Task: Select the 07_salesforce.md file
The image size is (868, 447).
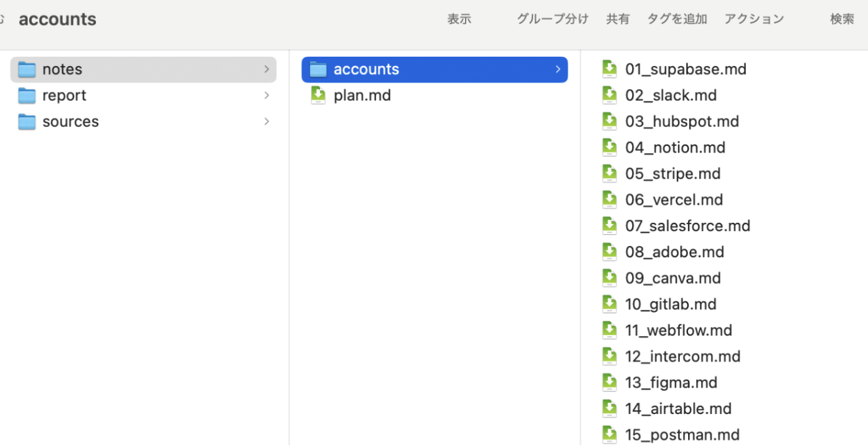Action: click(687, 226)
